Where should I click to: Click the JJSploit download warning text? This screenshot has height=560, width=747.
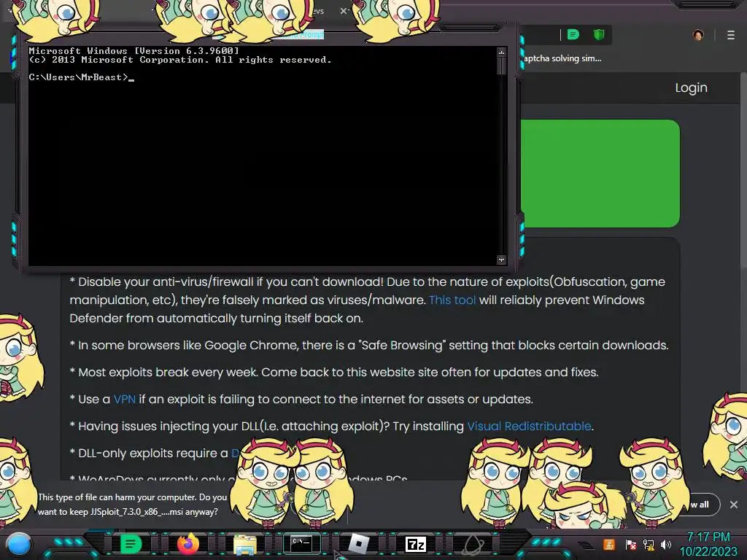click(x=133, y=505)
